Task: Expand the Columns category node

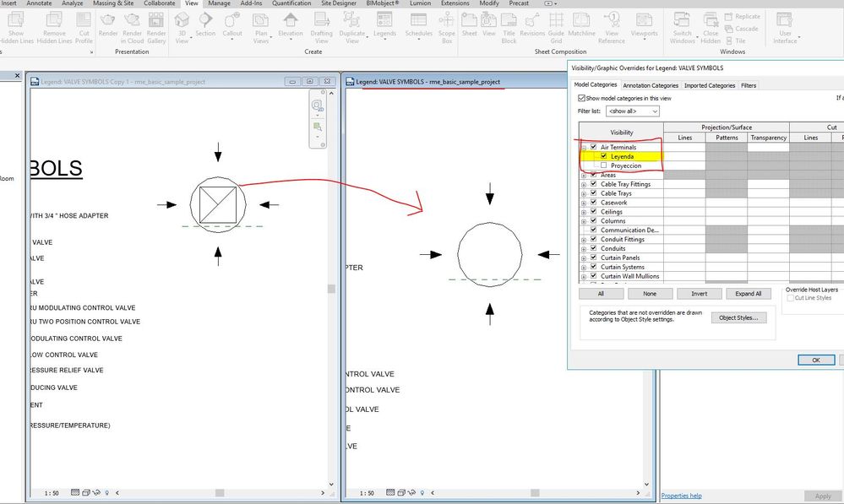Action: point(584,222)
